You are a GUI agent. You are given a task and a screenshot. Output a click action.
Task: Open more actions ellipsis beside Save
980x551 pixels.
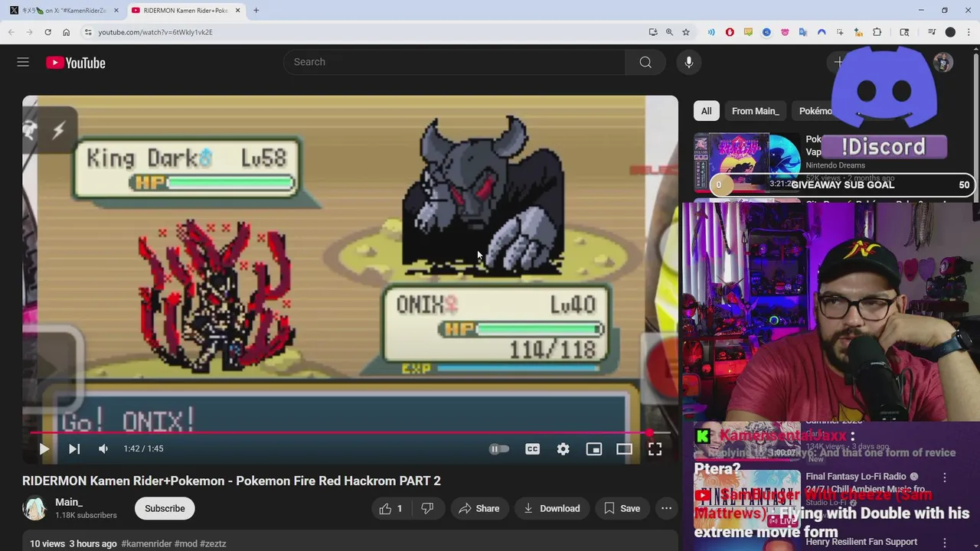click(x=666, y=508)
